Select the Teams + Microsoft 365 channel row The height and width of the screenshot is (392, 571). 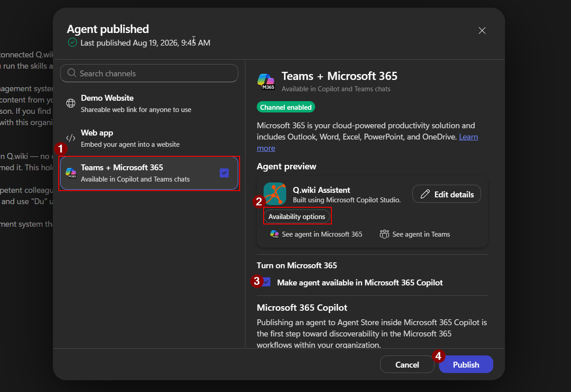pos(149,173)
